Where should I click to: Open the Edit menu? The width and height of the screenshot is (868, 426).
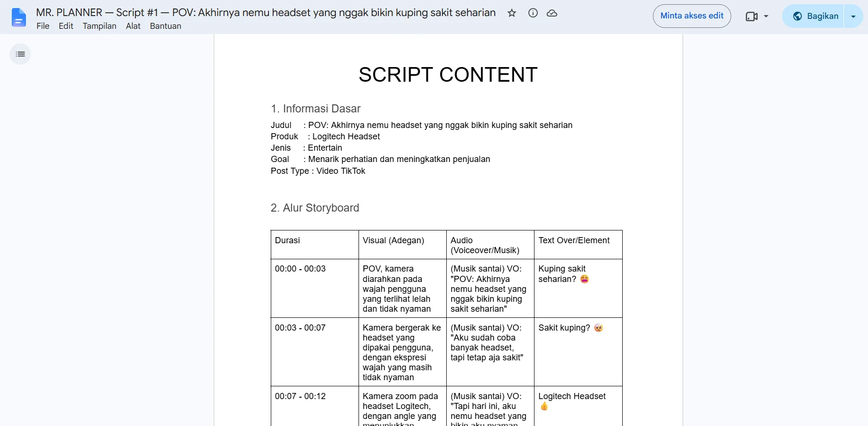pyautogui.click(x=66, y=26)
